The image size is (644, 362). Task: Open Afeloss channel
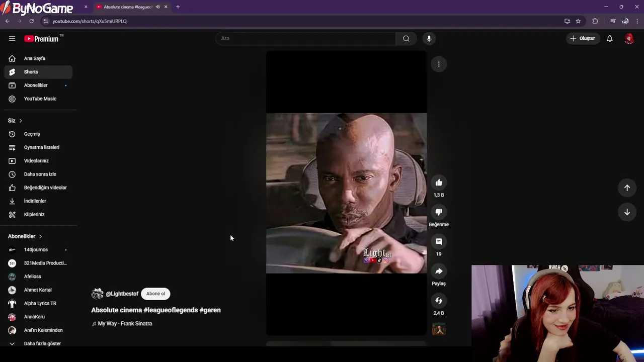(38, 277)
